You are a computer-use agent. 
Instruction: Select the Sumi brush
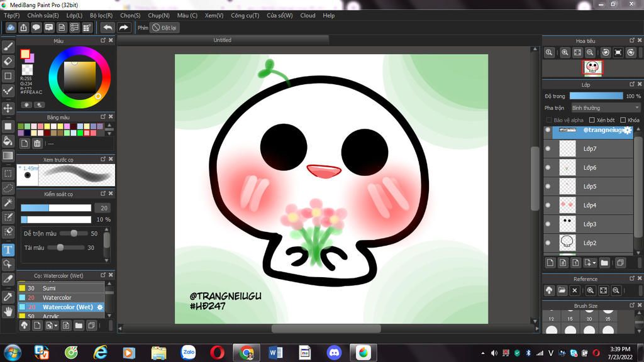(61, 288)
